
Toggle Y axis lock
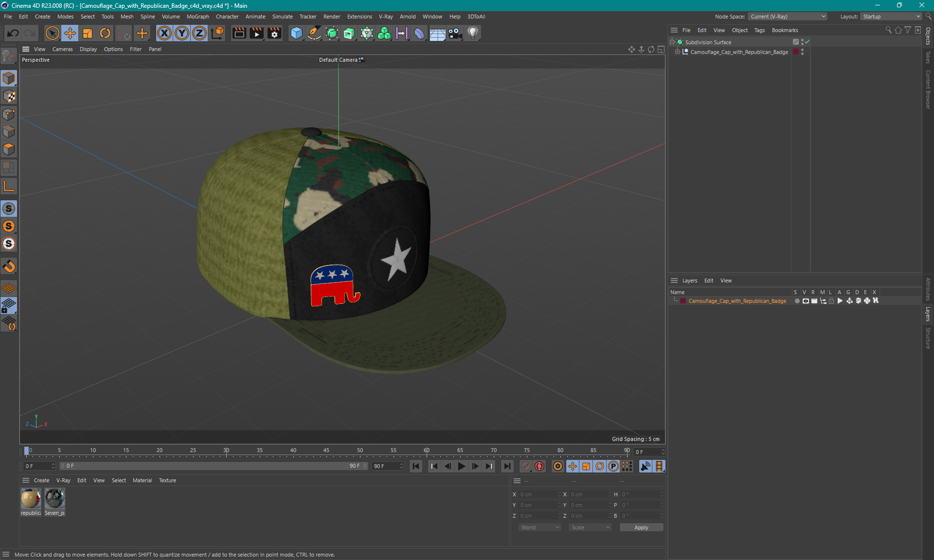tap(182, 33)
